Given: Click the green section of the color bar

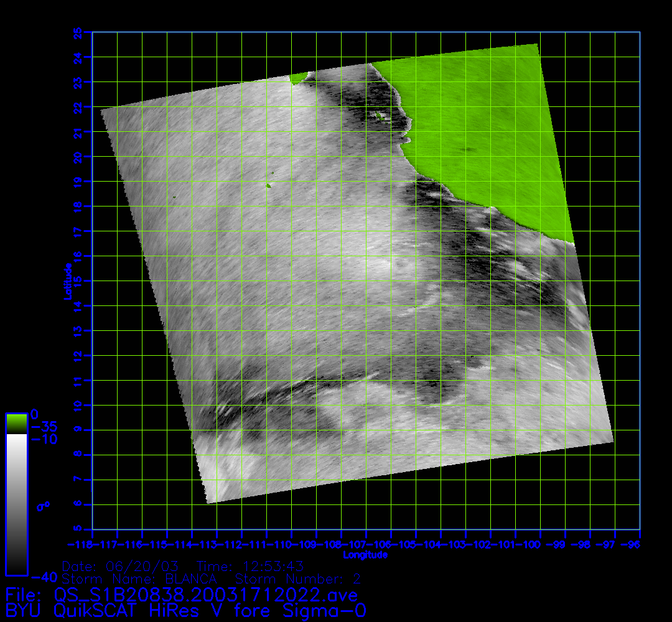Looking at the screenshot, I should coord(16,424).
